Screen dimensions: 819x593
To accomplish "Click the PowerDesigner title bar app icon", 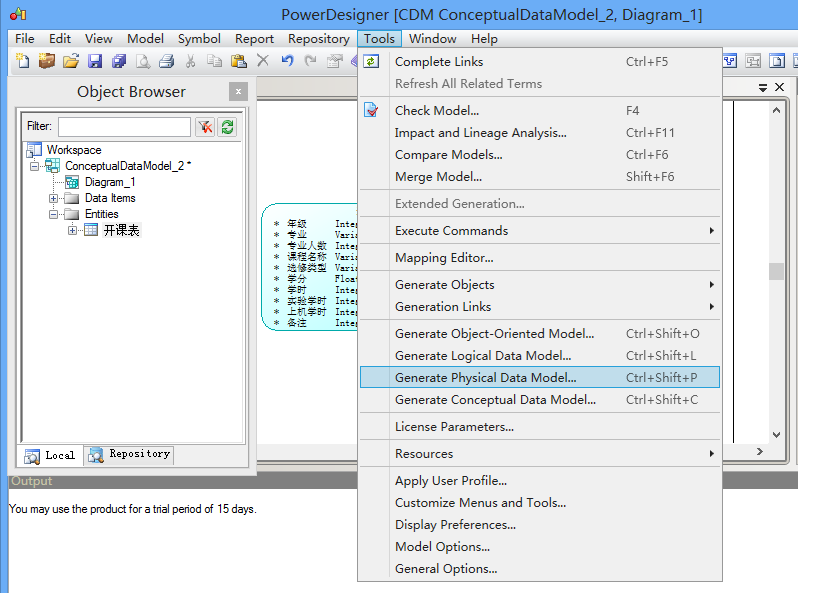I will [x=18, y=14].
